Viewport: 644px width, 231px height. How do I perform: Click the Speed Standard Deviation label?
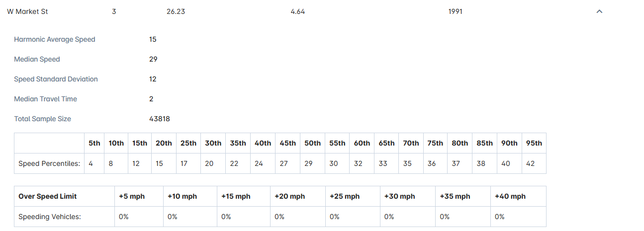pyautogui.click(x=56, y=79)
